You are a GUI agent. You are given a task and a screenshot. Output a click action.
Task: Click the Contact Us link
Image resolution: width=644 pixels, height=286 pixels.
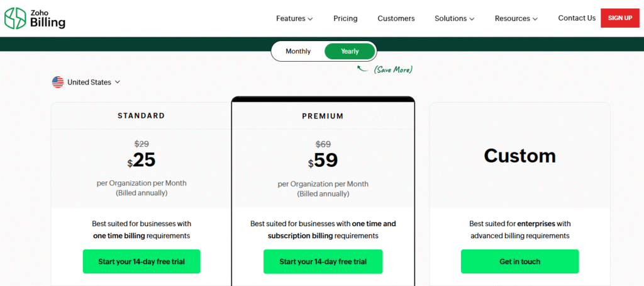coord(577,18)
